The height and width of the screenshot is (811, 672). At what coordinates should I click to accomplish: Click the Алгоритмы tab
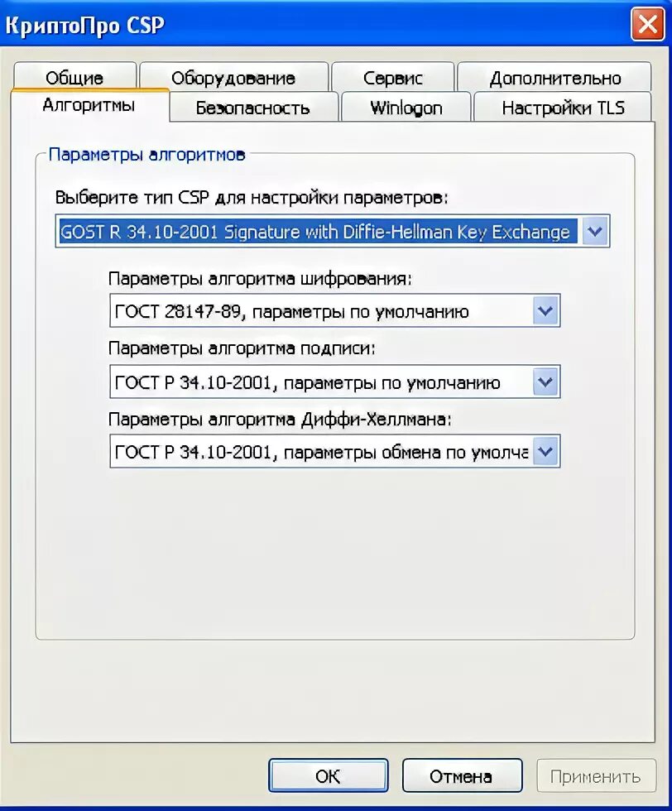coord(89,105)
